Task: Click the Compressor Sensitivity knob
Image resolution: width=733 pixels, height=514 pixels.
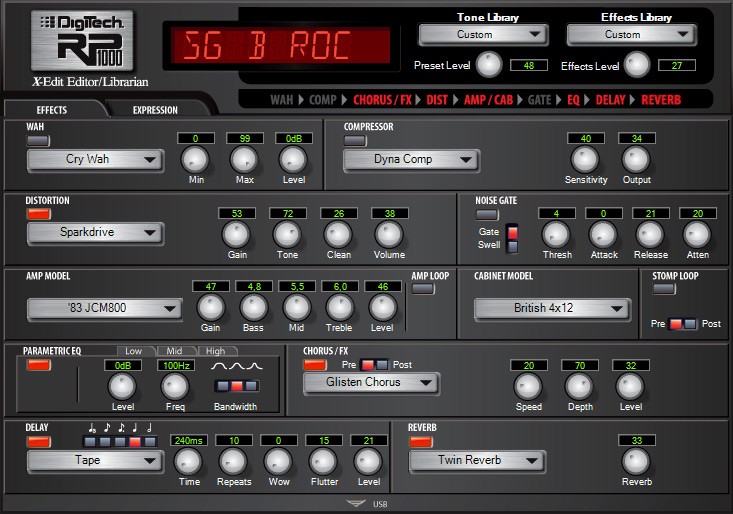Action: coord(585,159)
